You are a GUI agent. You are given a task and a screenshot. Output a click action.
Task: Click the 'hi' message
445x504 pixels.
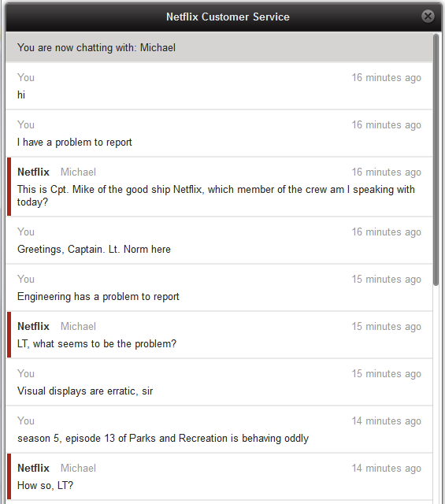[x=21, y=94]
